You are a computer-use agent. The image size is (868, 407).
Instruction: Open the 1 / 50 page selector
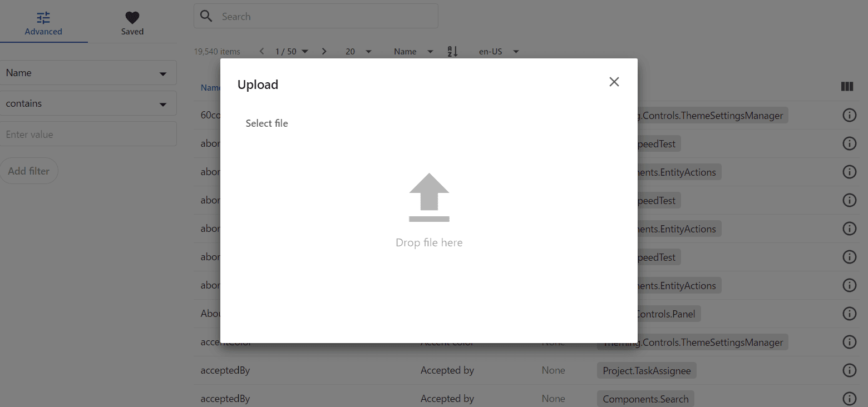tap(292, 52)
